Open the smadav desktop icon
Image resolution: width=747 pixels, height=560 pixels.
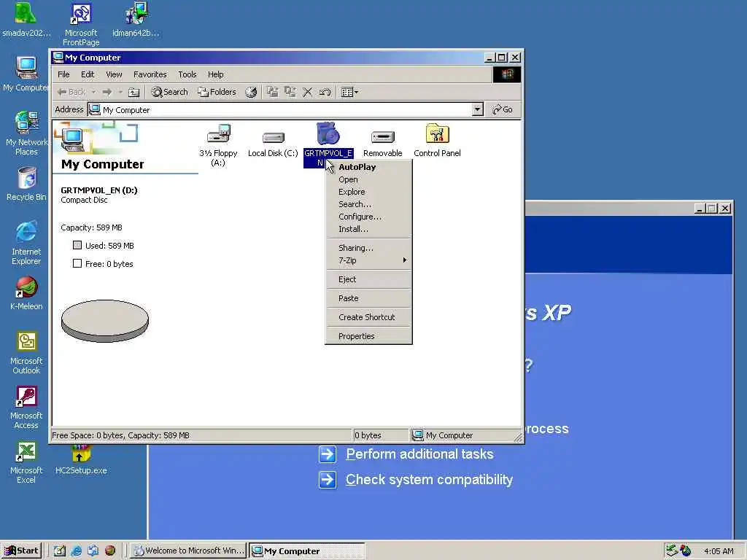point(26,13)
